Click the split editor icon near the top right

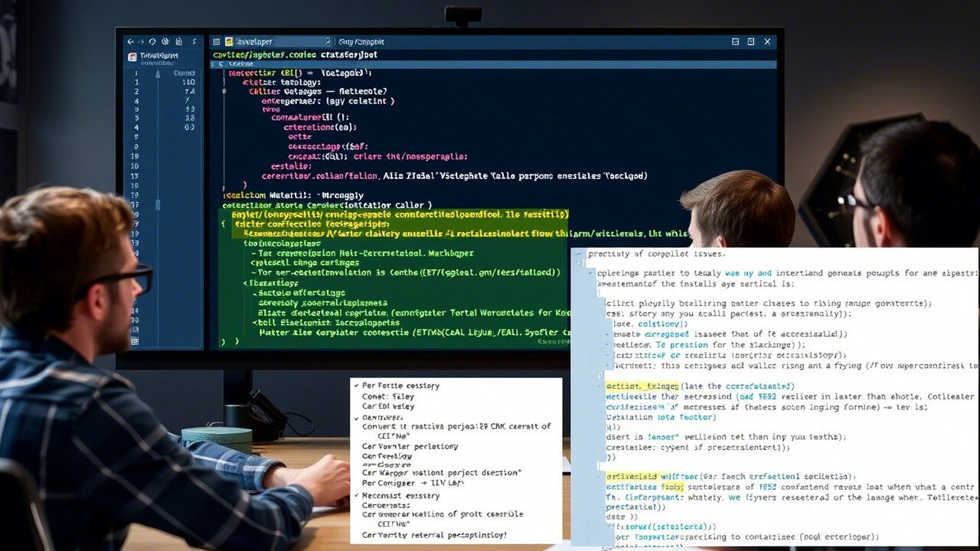tap(735, 41)
